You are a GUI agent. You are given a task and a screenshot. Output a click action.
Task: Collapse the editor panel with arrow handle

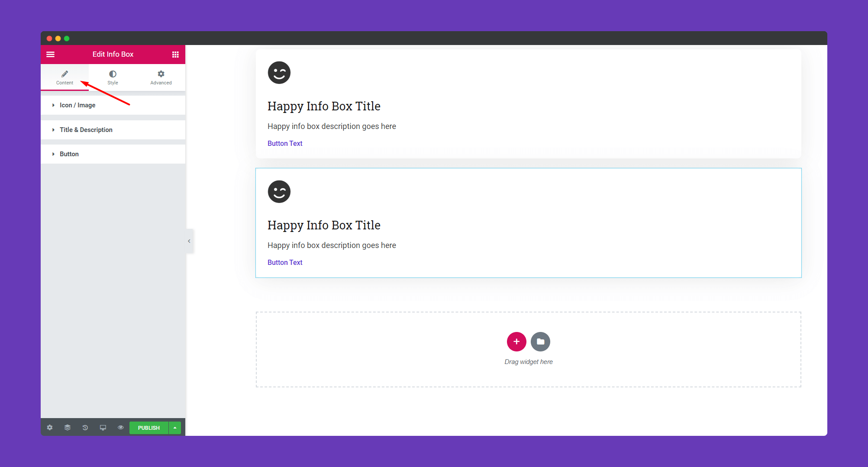tap(189, 241)
